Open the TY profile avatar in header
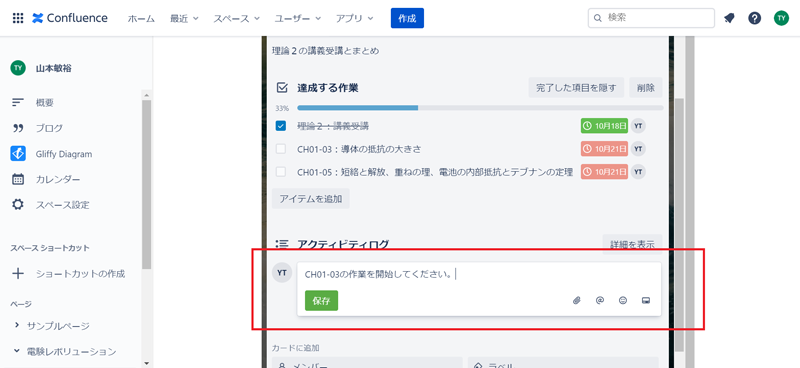This screenshot has width=800, height=368. click(x=781, y=18)
